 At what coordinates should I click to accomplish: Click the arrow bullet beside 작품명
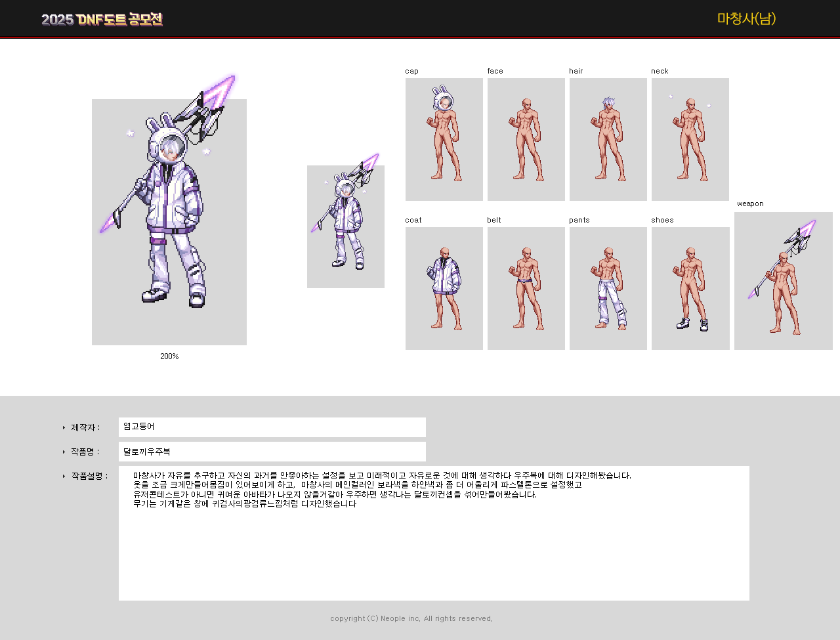tap(64, 452)
